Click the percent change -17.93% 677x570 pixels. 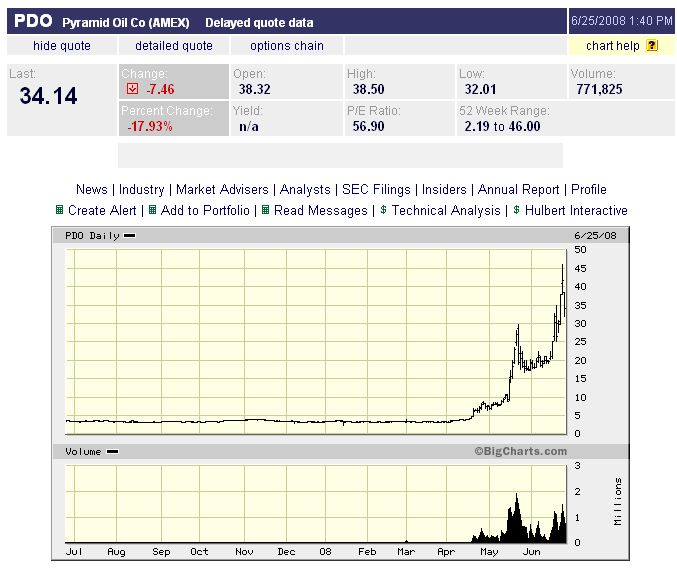150,126
